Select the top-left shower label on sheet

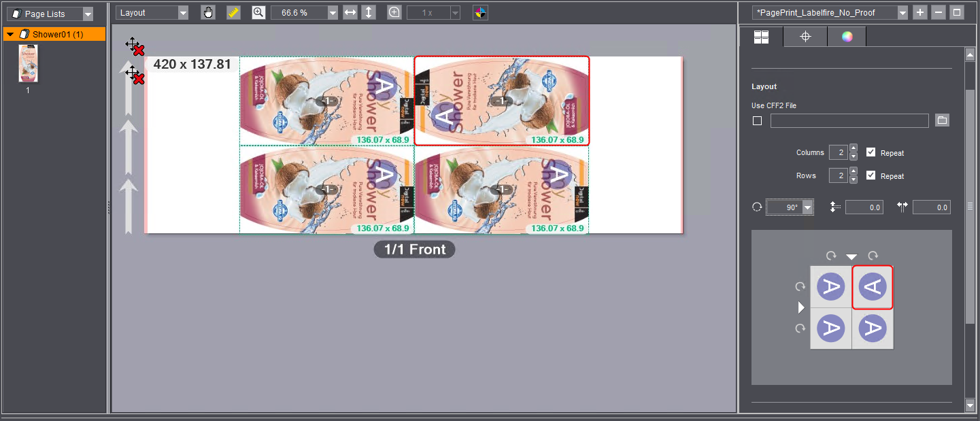pos(327,101)
